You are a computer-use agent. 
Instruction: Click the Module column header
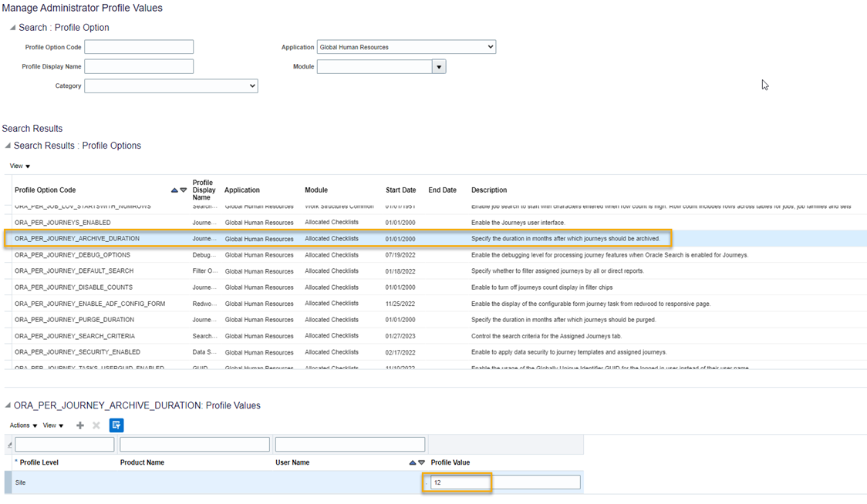(x=316, y=190)
